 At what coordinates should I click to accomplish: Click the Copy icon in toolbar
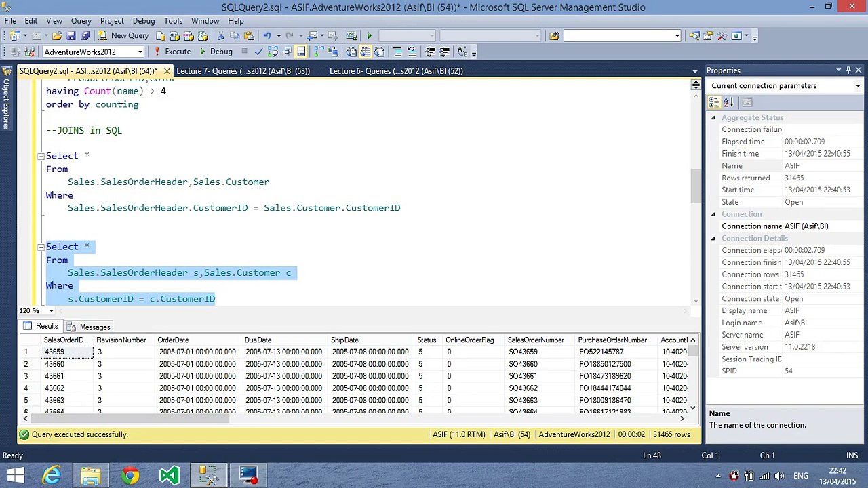pyautogui.click(x=235, y=35)
